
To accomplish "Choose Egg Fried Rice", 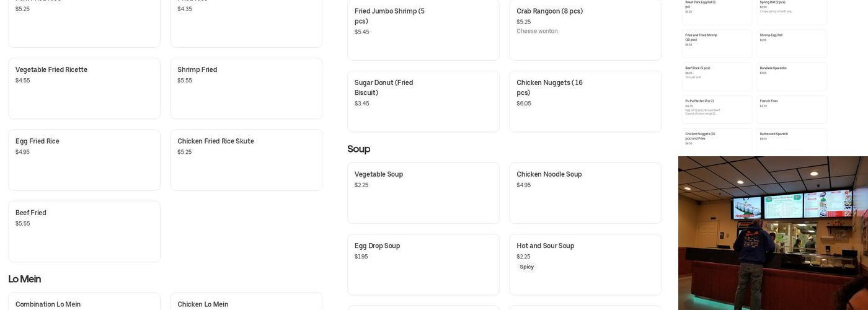I will (x=84, y=159).
